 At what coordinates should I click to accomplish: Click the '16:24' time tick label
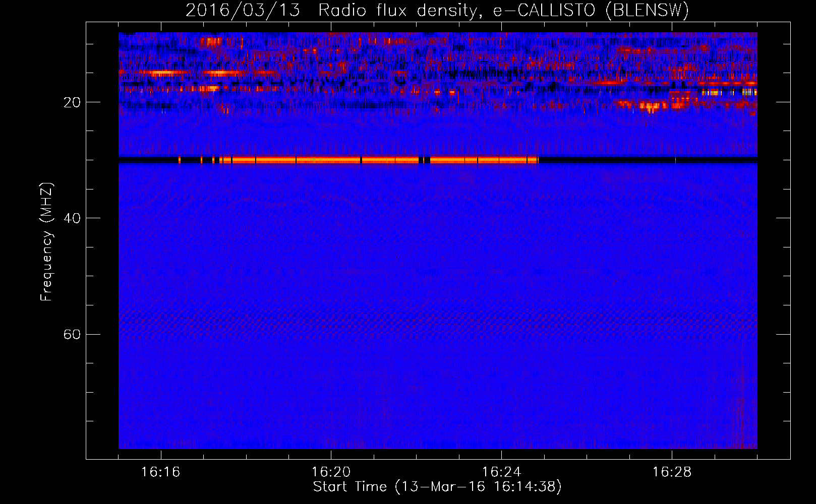pos(502,472)
